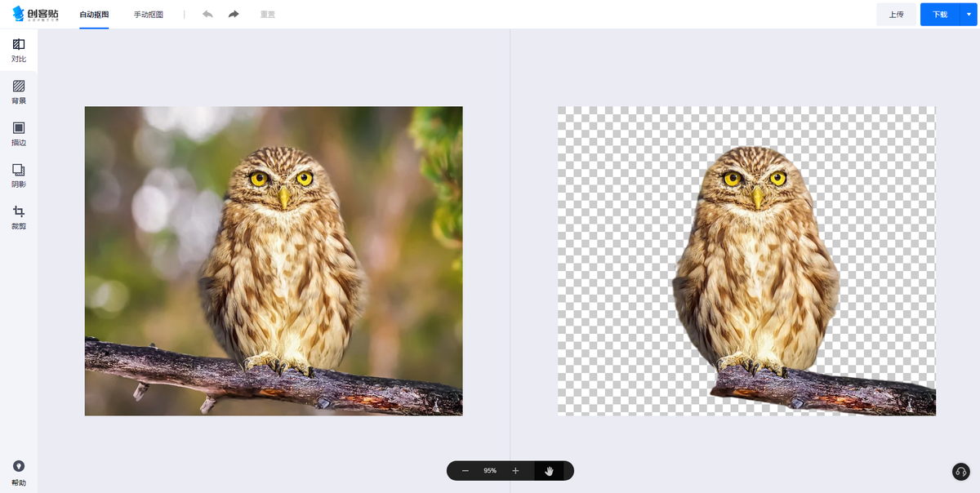Select the 描边 stroke tool

[x=19, y=133]
